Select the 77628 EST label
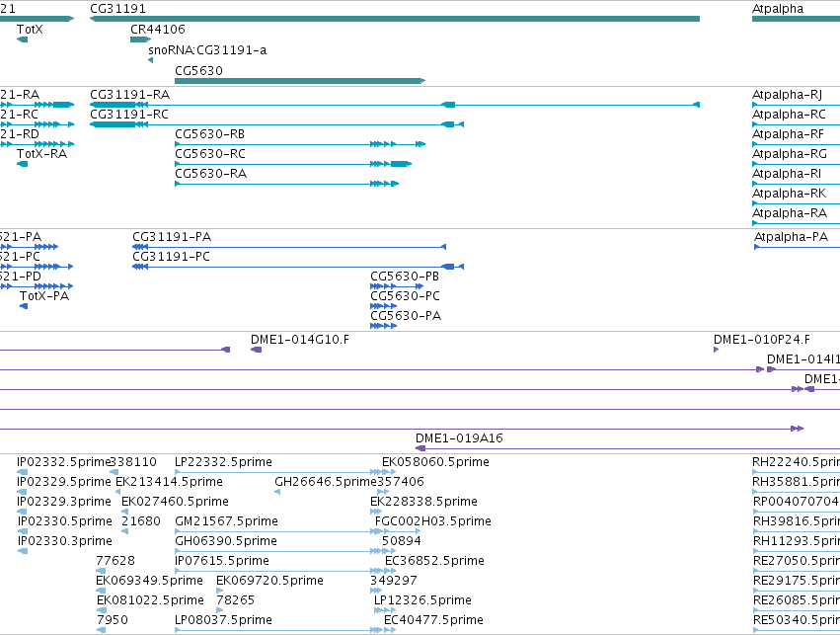The width and height of the screenshot is (840, 635). coord(115,561)
